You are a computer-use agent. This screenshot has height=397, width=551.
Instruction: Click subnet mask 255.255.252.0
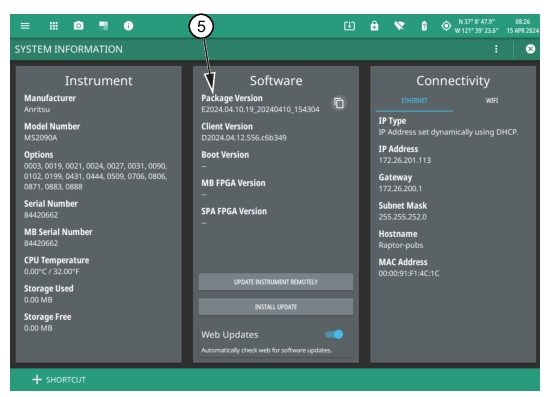click(x=402, y=217)
